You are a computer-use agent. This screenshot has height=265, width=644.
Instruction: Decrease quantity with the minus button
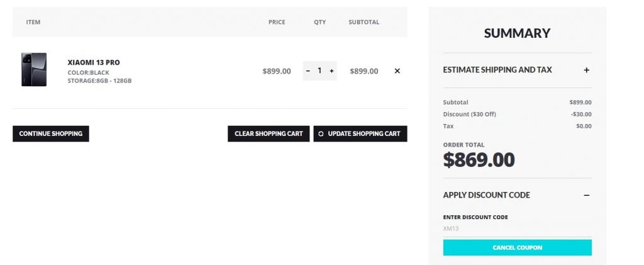click(308, 71)
